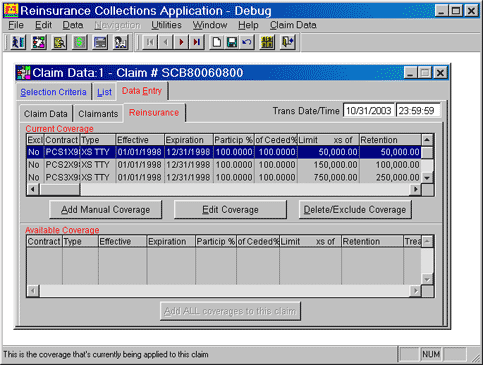Open the File menu

coord(16,25)
